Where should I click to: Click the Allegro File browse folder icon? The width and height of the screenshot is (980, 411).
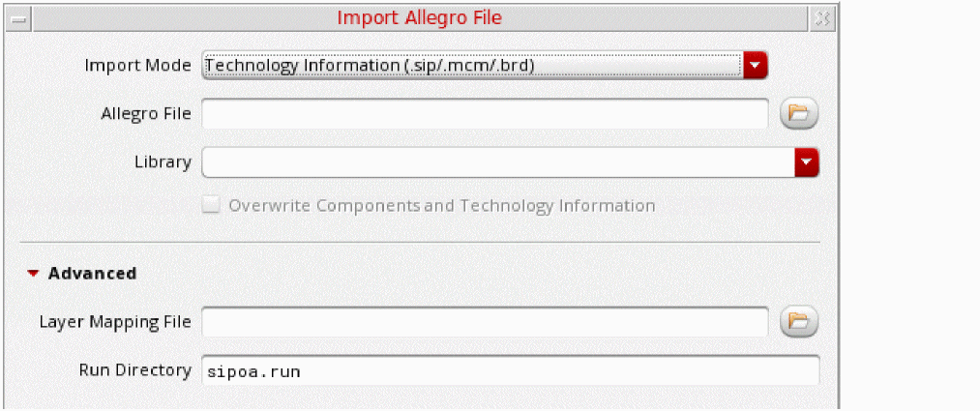(x=799, y=113)
